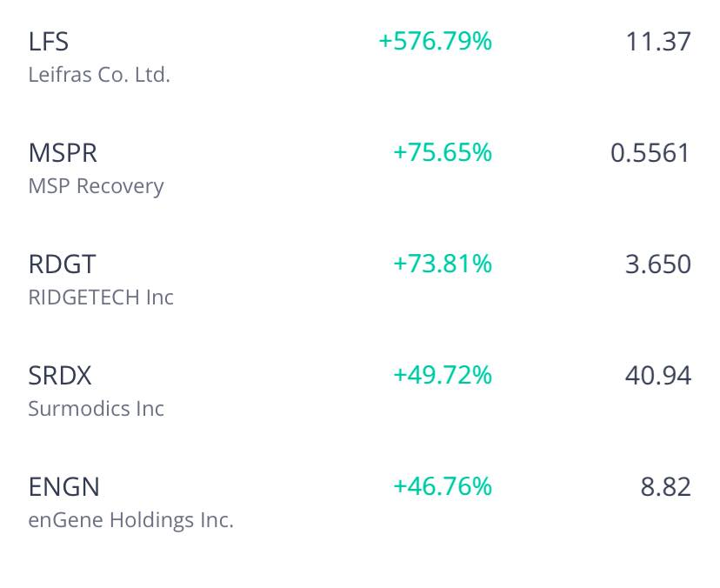Select the +49.72% change value
Screen dimensions: 720x588
pyautogui.click(x=443, y=375)
